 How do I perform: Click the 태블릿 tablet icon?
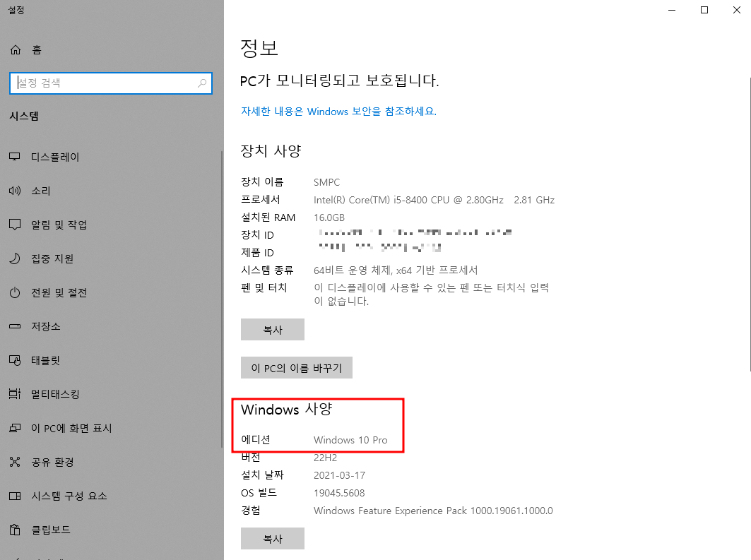pos(15,360)
